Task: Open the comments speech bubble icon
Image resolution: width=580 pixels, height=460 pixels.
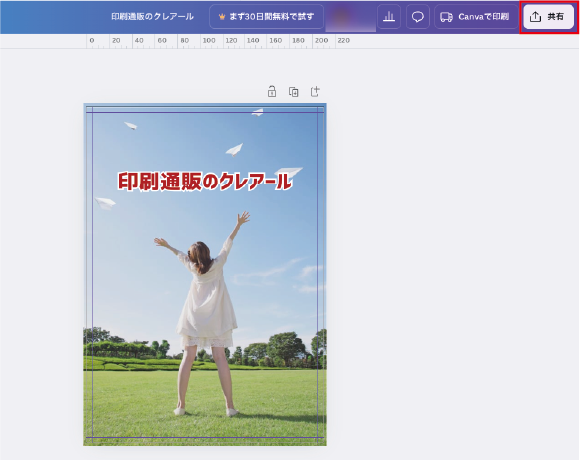Action: [418, 17]
